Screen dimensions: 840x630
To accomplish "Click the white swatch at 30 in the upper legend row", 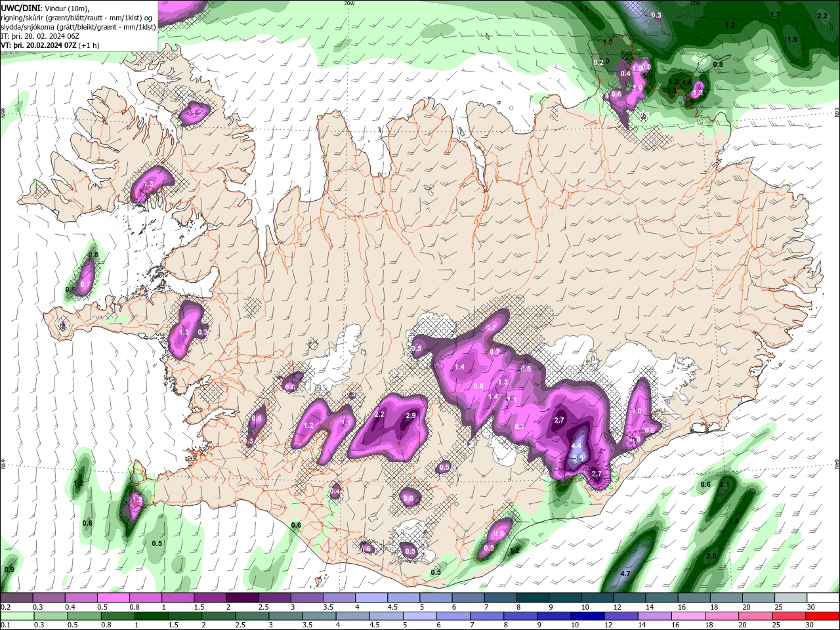I will pos(822,598).
